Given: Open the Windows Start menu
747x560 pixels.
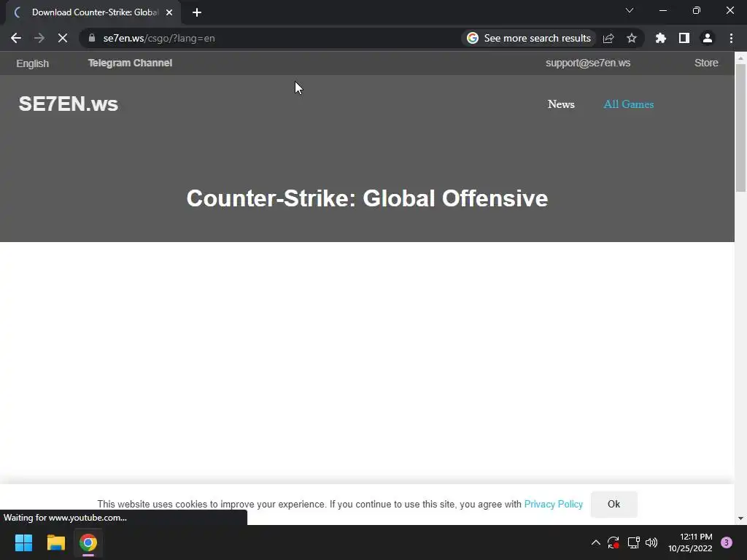Looking at the screenshot, I should tap(23, 542).
